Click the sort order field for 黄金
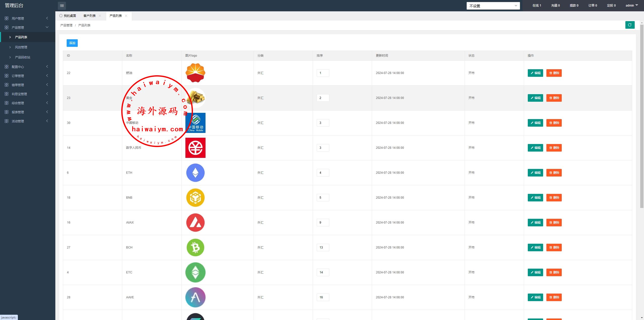The image size is (644, 320). point(323,98)
